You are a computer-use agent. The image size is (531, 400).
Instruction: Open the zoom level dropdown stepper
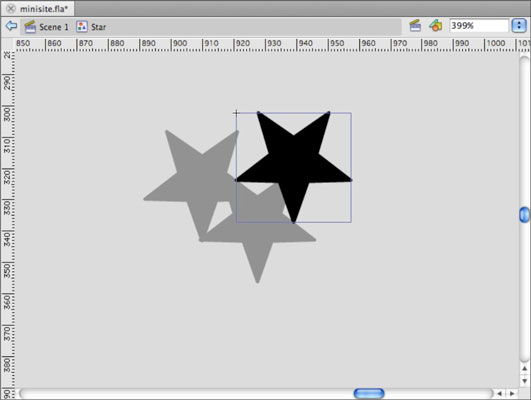[519, 26]
